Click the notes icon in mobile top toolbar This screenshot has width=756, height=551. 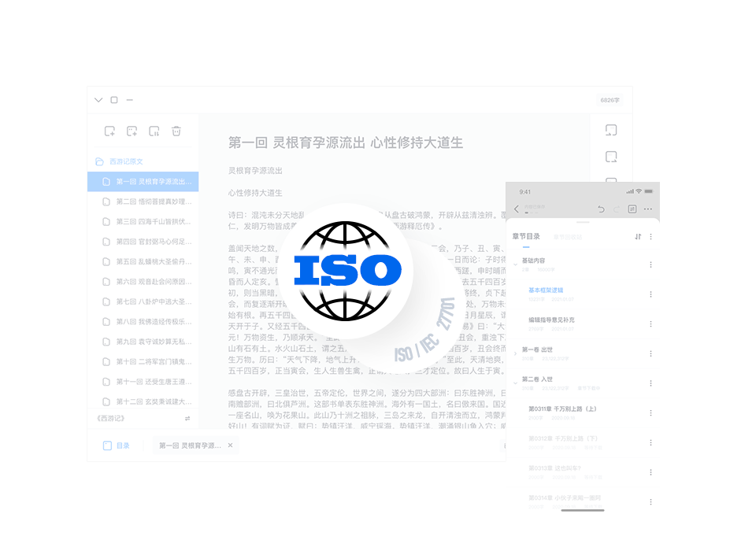point(632,209)
